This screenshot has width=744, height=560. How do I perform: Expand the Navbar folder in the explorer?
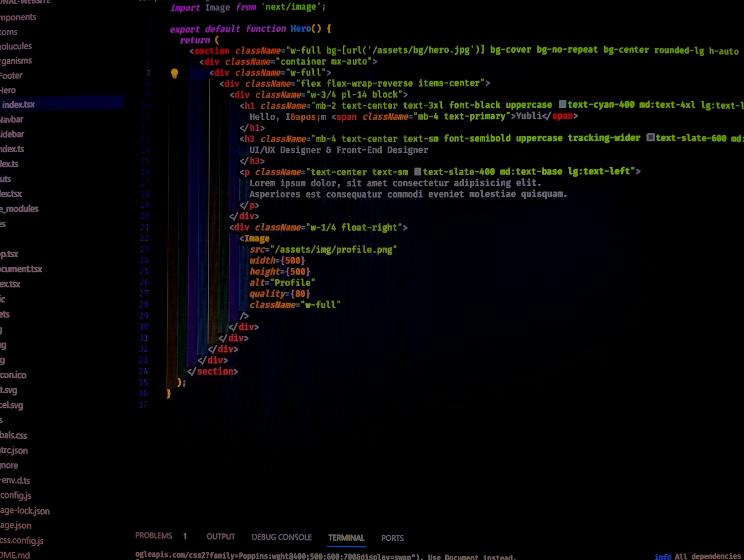pos(12,119)
